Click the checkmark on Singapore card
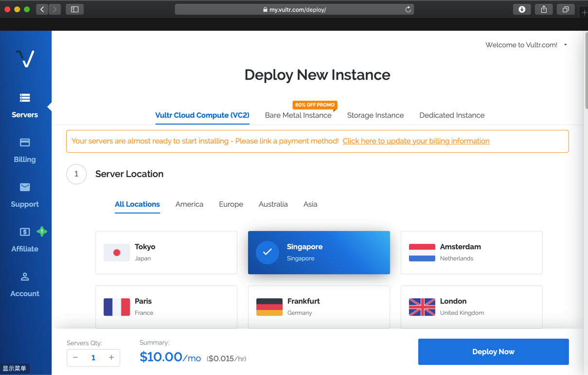588x375 pixels. [267, 252]
